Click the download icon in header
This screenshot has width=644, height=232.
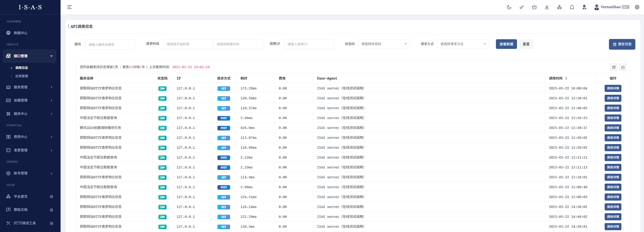click(547, 7)
